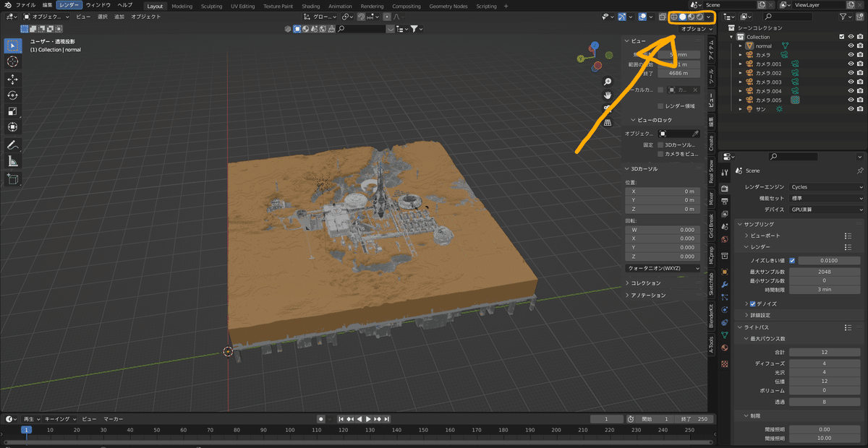Play the animation forward
The width and height of the screenshot is (868, 448).
point(368,419)
